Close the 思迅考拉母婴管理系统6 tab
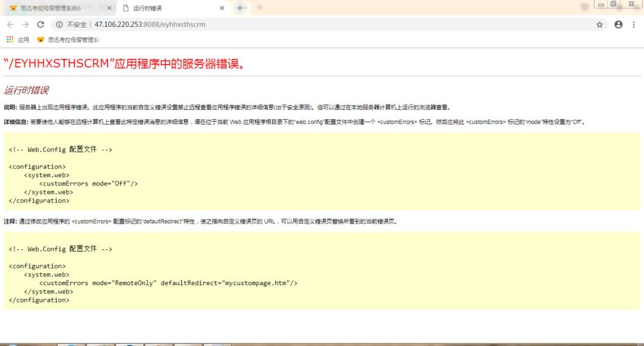This screenshot has width=644, height=346. click(109, 8)
